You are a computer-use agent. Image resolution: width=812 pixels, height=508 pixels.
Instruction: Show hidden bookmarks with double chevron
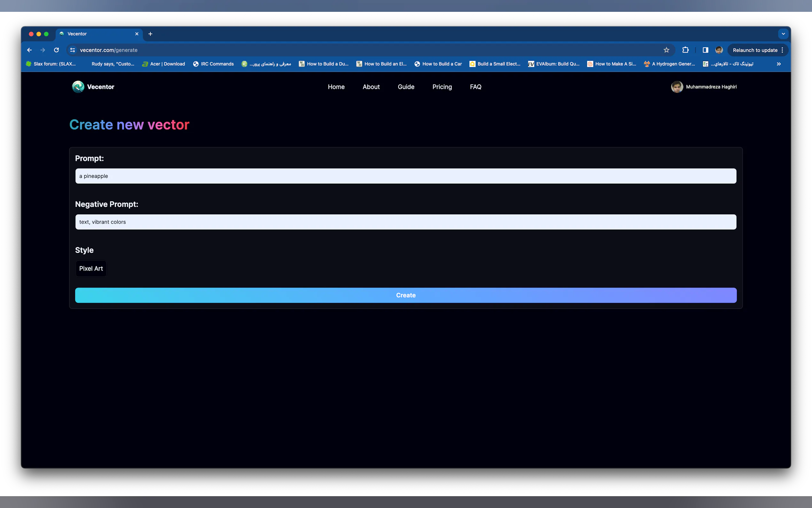pos(779,64)
